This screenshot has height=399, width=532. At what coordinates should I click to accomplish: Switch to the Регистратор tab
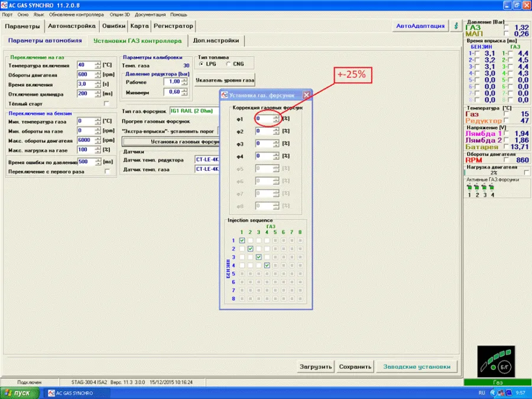(173, 26)
